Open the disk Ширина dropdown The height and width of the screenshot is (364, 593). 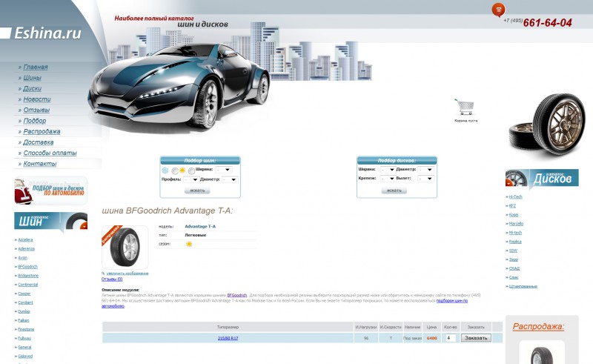pos(388,170)
